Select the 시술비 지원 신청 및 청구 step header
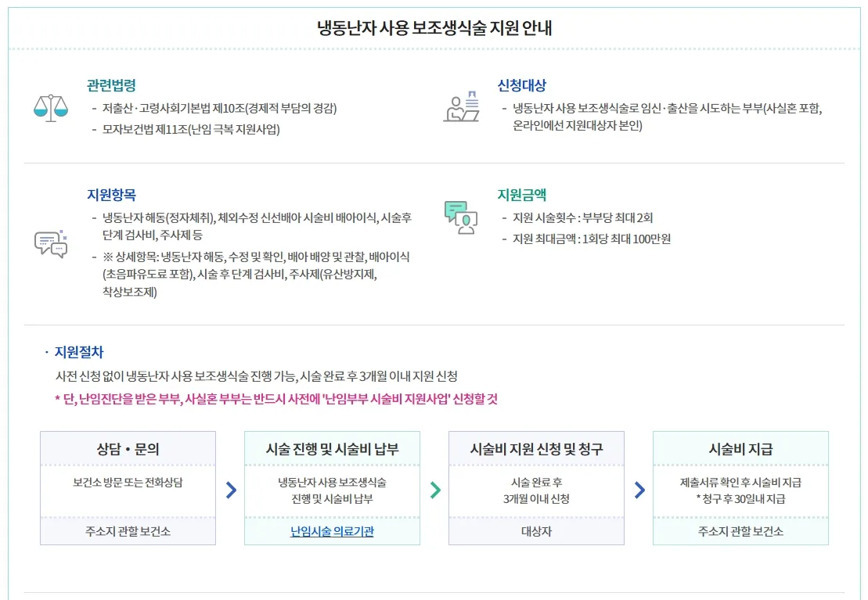Screen dimensions: 868x600 536,449
